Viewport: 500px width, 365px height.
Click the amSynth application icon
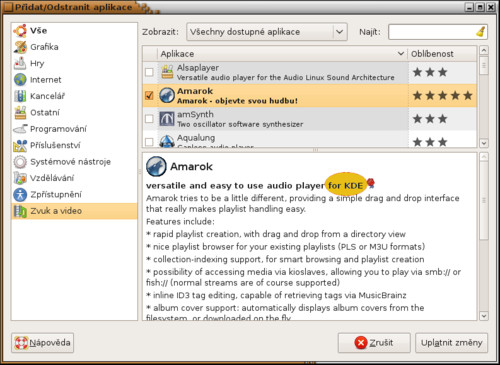pos(167,119)
